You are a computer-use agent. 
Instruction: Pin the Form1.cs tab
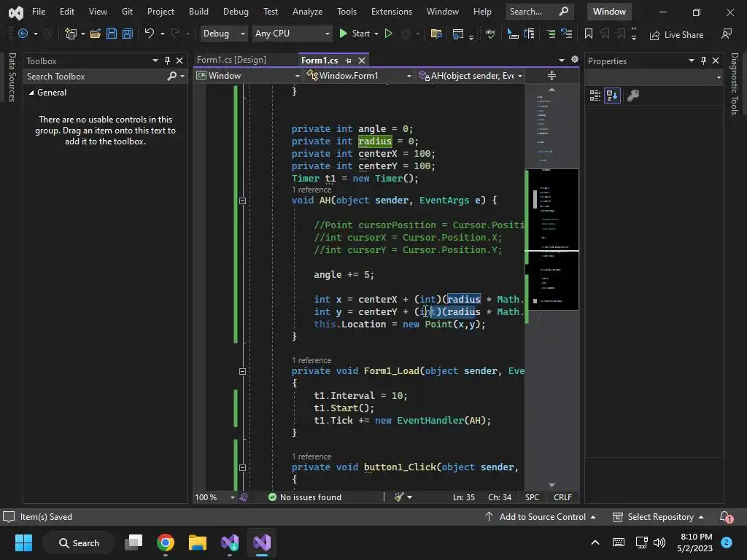point(348,61)
